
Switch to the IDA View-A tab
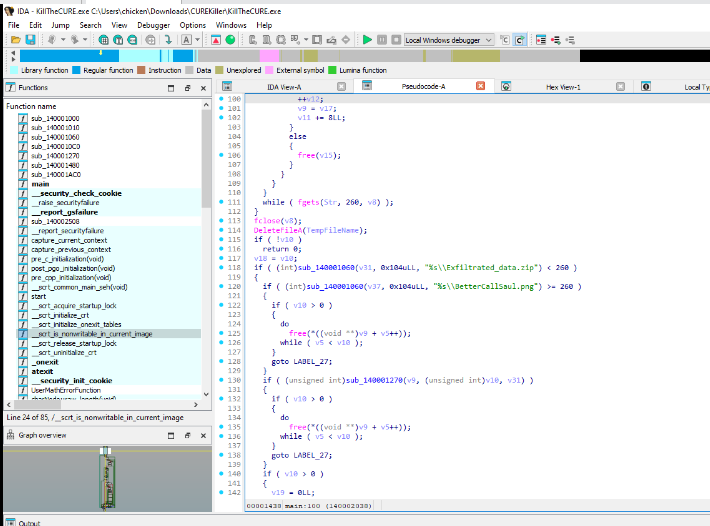pos(286,87)
